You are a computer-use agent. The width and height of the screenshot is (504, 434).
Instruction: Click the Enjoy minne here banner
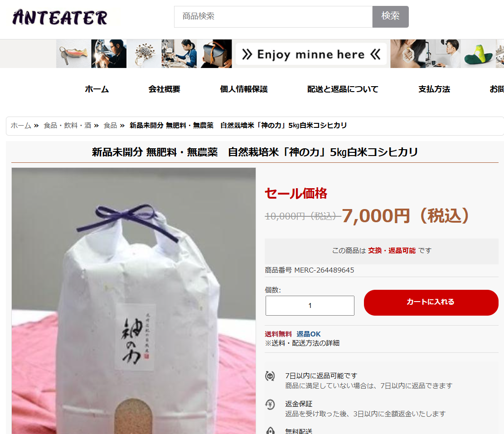tap(311, 54)
